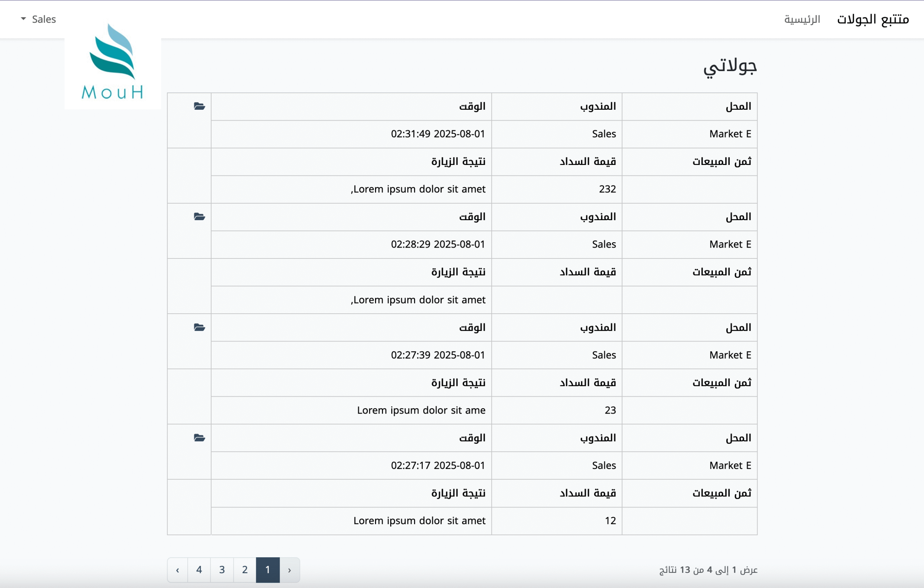Click payment value 12 cell
Image resolution: width=924 pixels, height=588 pixels.
(610, 521)
